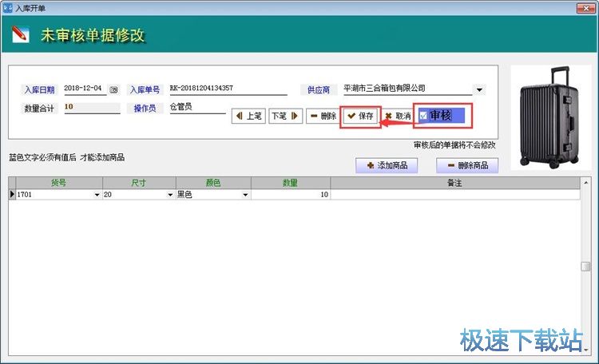
Task: Open the calendar picker next to 入库日期
Action: point(113,89)
